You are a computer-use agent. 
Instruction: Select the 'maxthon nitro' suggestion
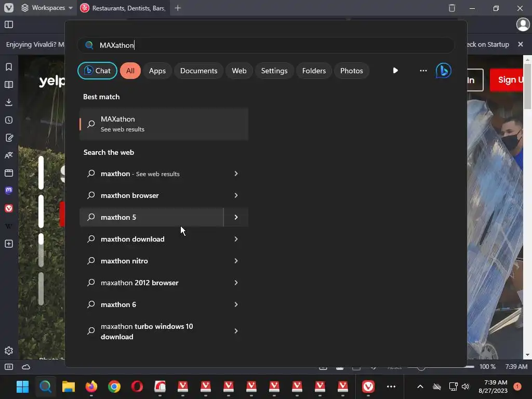pos(152,261)
